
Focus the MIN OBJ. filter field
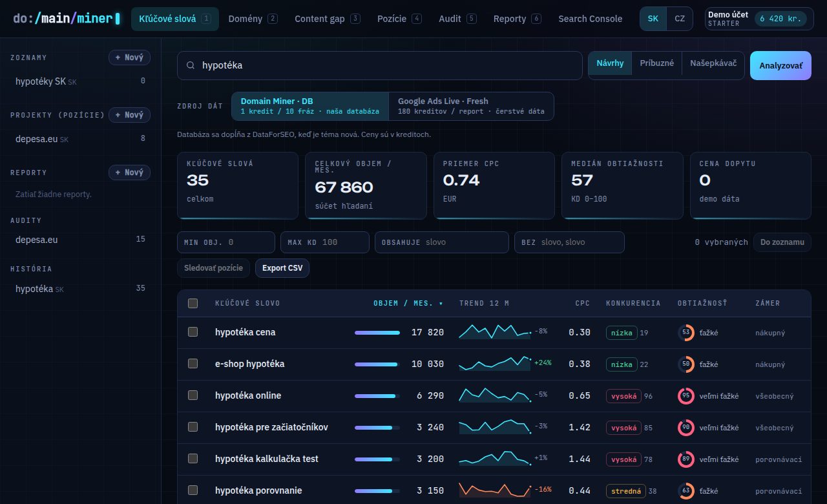click(x=226, y=242)
